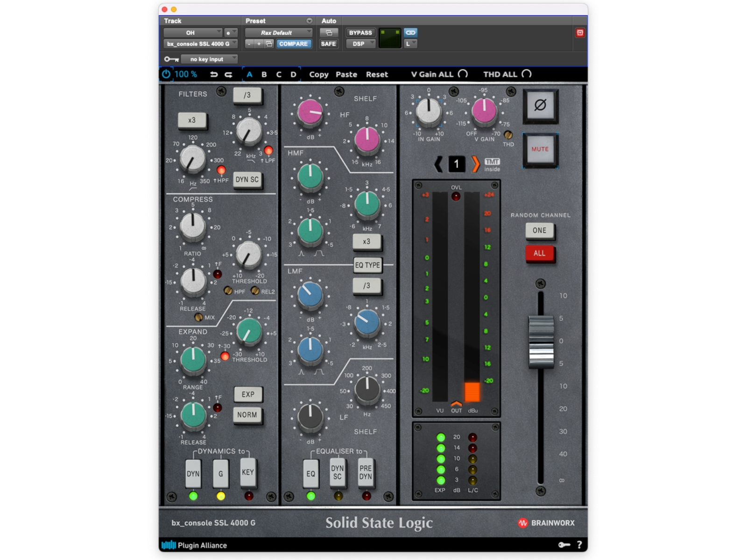Screen dimensions: 747x560
Task: Select settings slot D
Action: [x=293, y=75]
